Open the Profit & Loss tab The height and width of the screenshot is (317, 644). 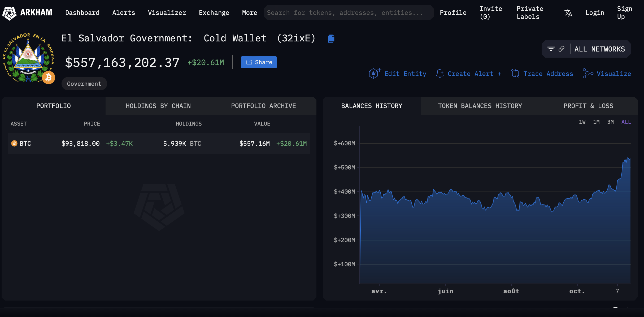click(588, 106)
